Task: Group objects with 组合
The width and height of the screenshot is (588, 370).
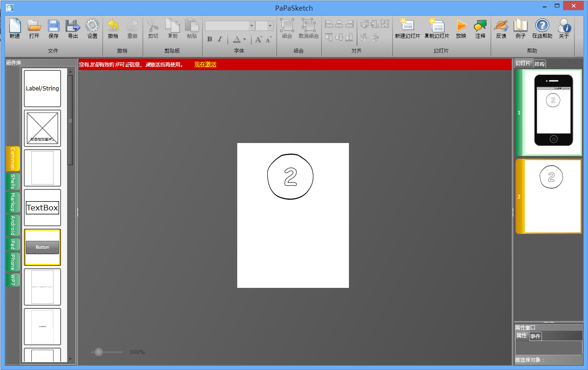Action: tap(287, 29)
